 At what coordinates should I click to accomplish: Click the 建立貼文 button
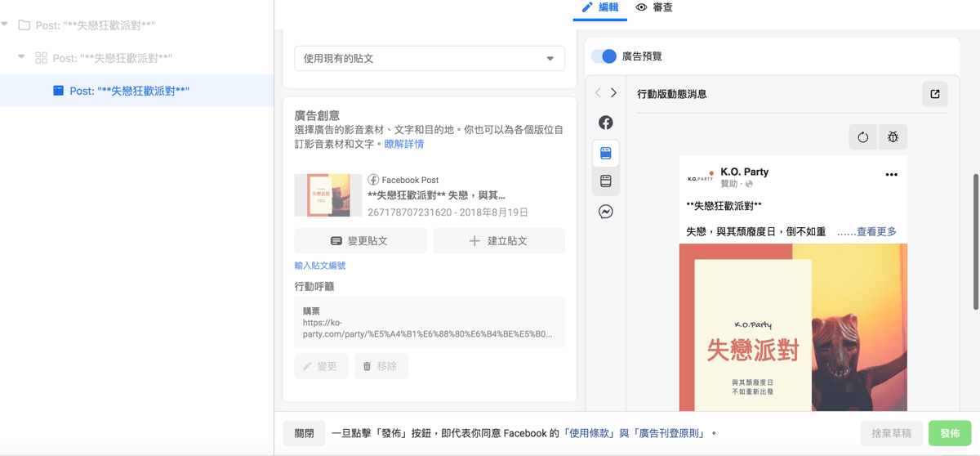(498, 241)
